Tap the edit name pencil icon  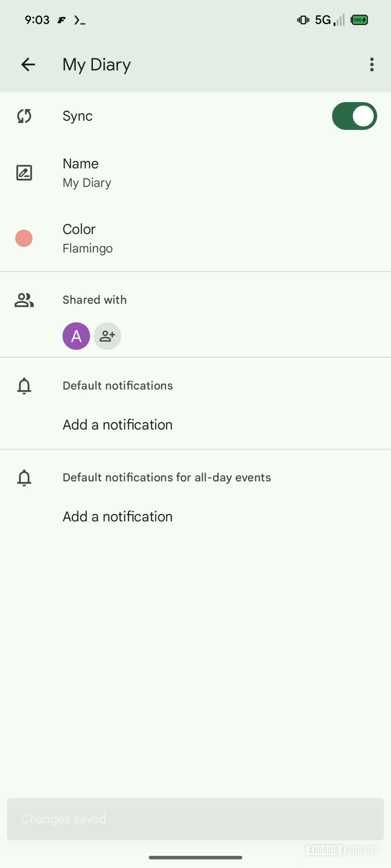(24, 173)
